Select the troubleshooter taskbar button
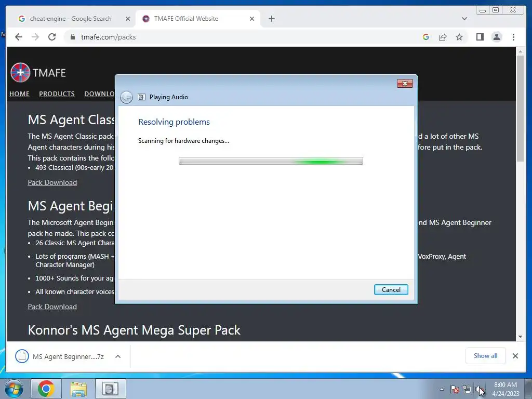The width and height of the screenshot is (532, 399). (x=110, y=389)
